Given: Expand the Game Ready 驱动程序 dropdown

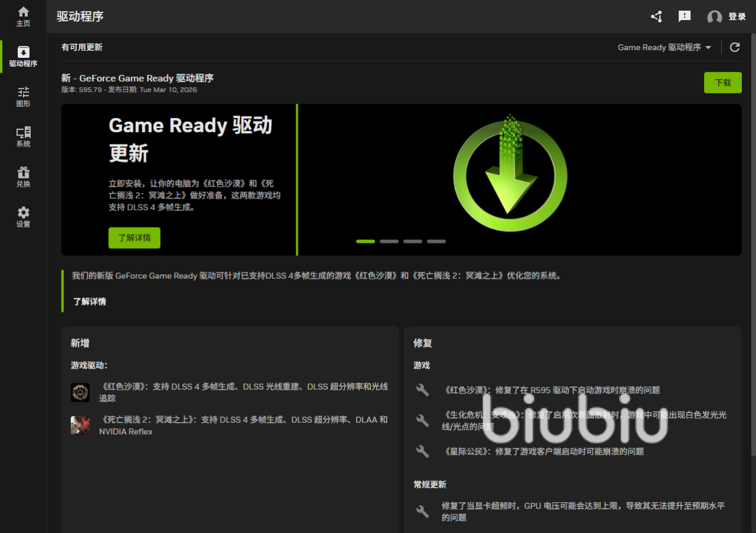Looking at the screenshot, I should coord(664,47).
